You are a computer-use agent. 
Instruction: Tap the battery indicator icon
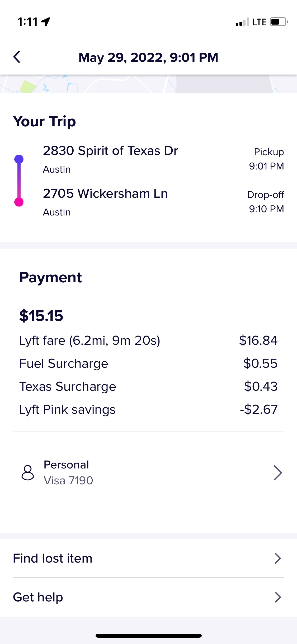click(x=279, y=22)
